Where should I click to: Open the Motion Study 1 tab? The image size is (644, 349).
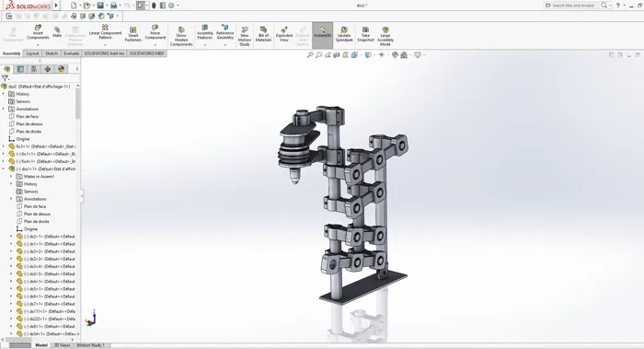90,345
